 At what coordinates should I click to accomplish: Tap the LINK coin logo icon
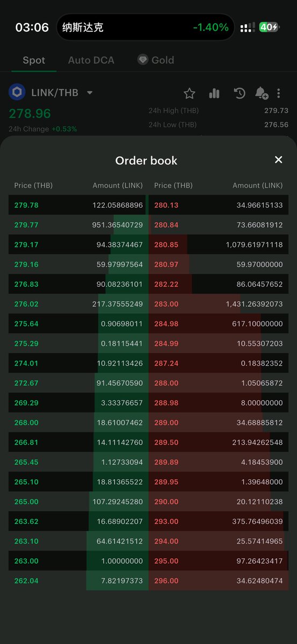(x=17, y=92)
